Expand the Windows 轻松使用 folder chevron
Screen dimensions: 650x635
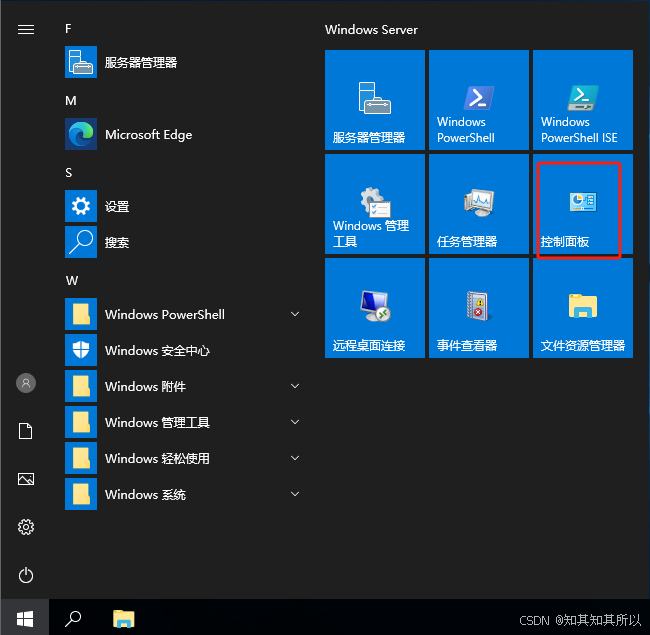click(295, 458)
